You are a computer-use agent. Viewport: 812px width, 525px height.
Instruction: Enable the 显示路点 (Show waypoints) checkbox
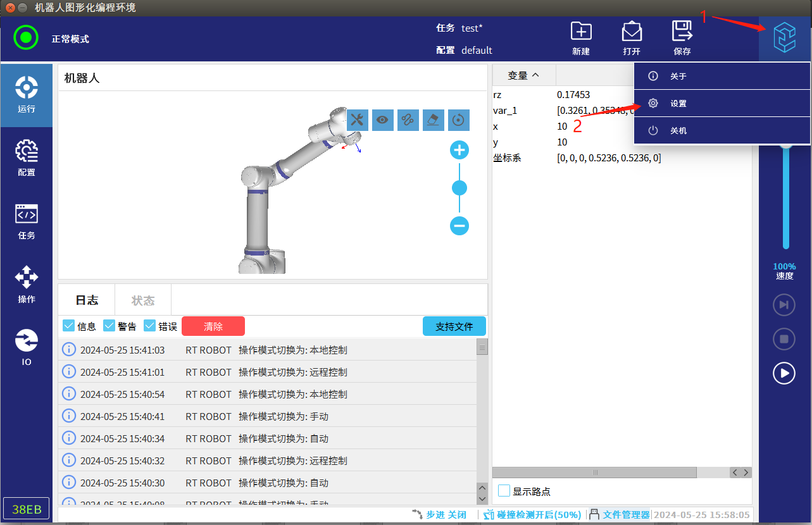504,491
